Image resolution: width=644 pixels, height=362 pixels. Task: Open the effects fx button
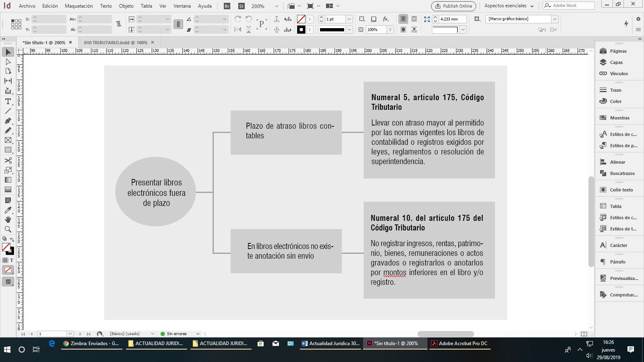pos(386,19)
